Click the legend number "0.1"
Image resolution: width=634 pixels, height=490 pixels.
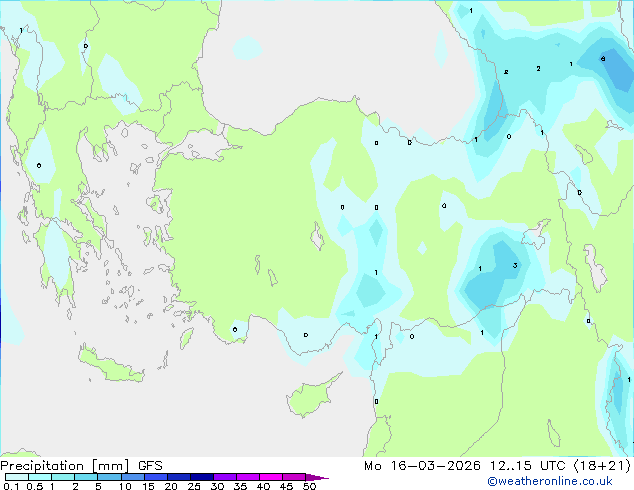click(11, 486)
